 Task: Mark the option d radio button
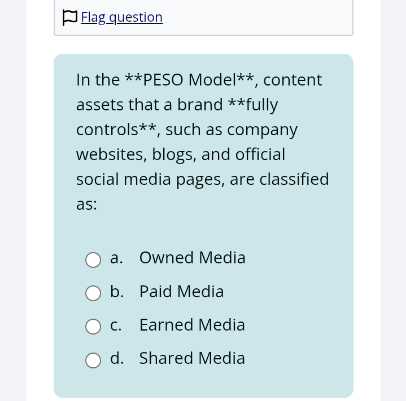pos(93,360)
